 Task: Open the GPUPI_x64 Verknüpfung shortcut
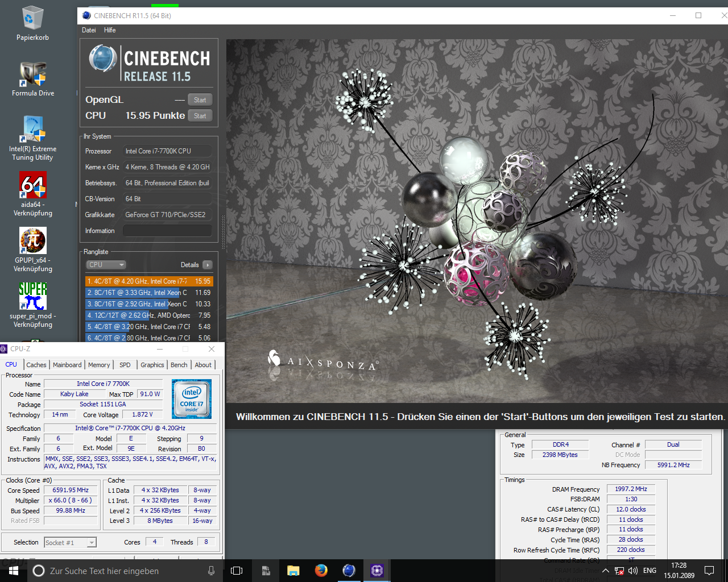pyautogui.click(x=33, y=250)
